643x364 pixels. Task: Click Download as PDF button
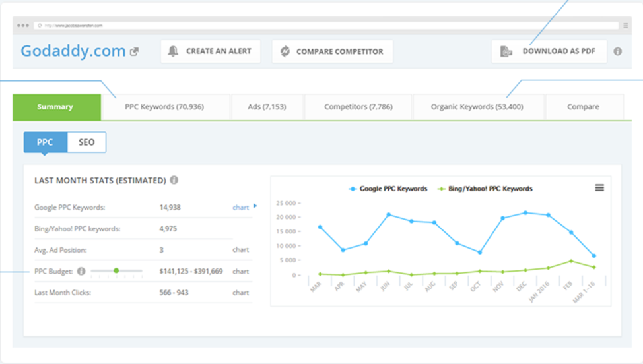point(549,51)
